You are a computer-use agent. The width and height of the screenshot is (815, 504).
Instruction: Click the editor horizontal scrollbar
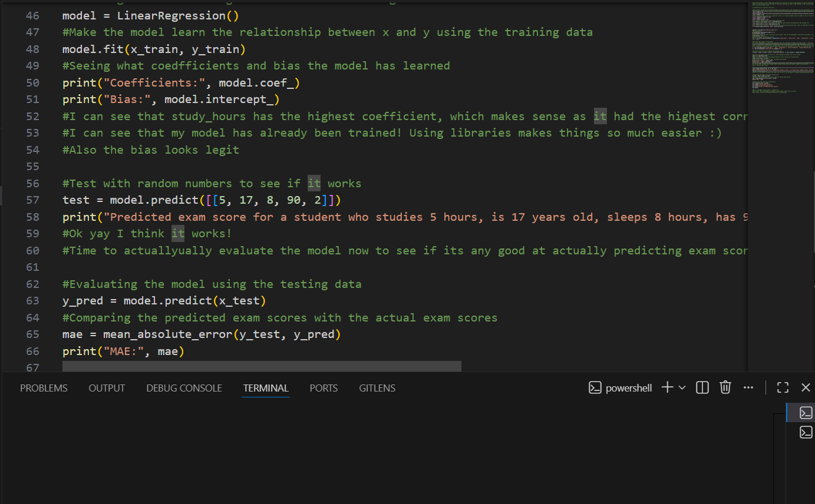[262, 367]
